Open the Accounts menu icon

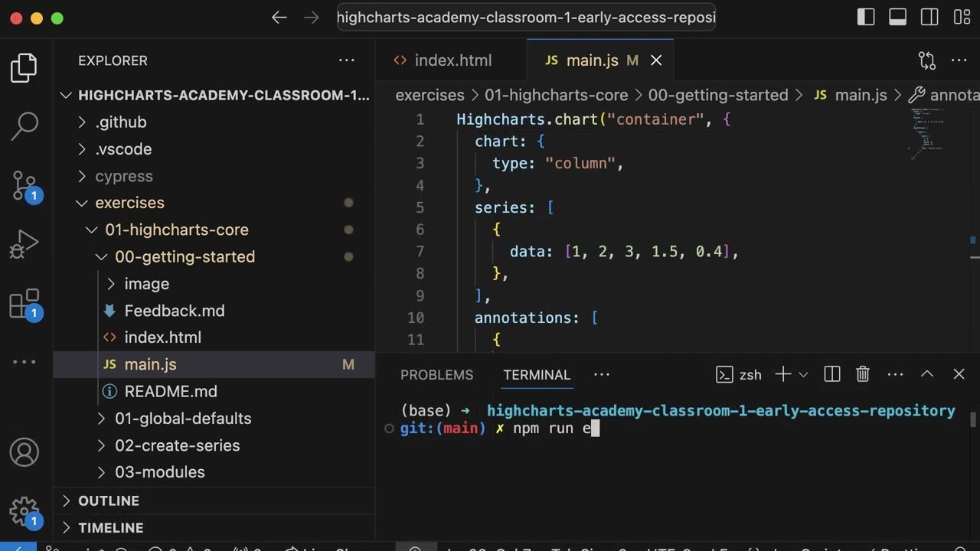click(x=24, y=452)
